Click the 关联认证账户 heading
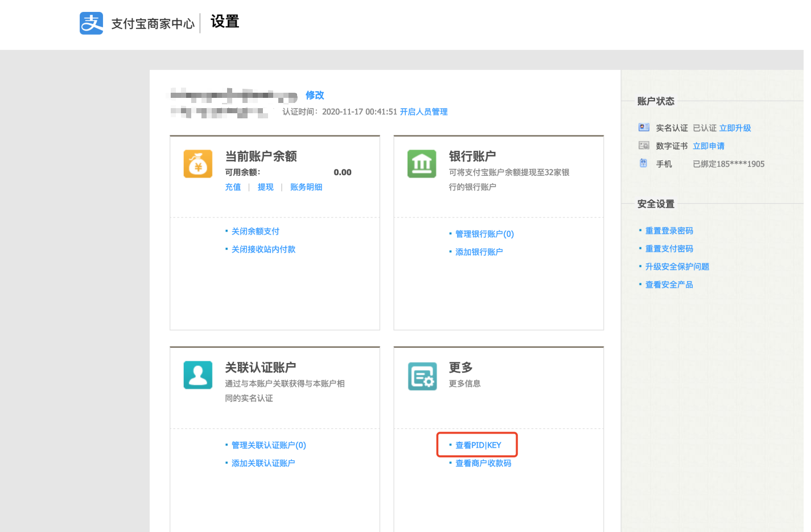 coord(261,368)
